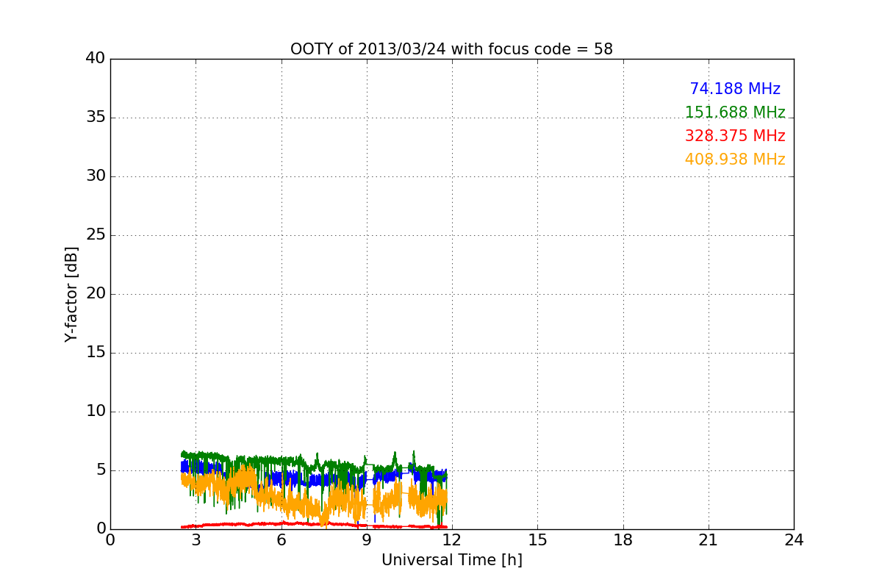Click the y-axis tick label '40'

(x=96, y=59)
